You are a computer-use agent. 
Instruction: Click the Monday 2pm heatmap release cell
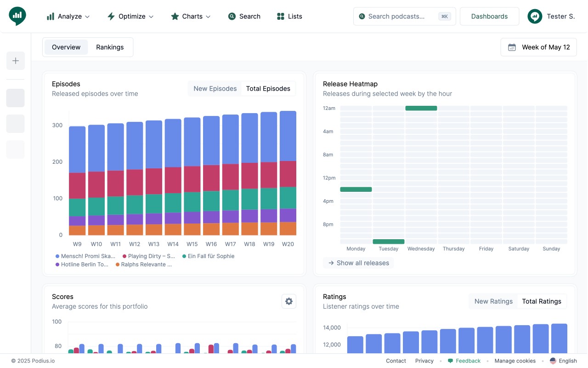pyautogui.click(x=356, y=189)
